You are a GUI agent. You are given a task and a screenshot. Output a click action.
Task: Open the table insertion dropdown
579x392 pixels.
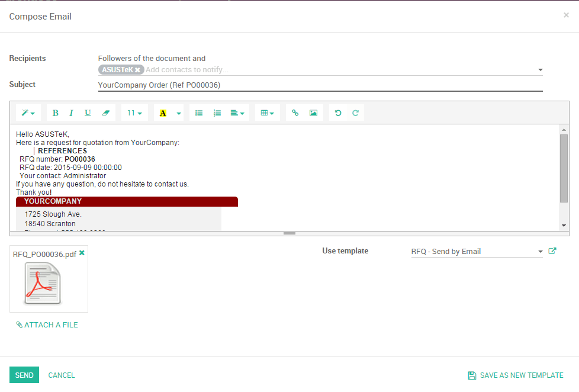pos(267,113)
